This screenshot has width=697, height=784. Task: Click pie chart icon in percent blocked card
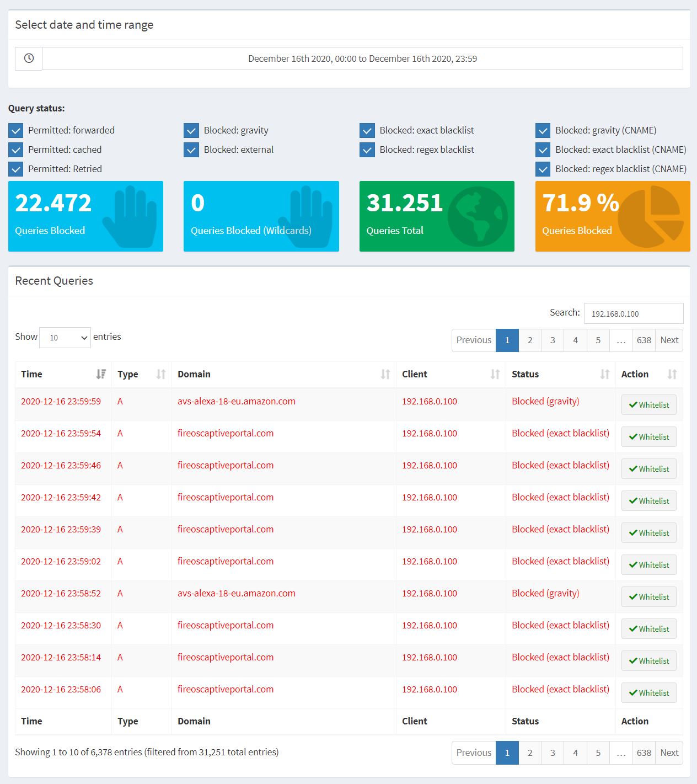pyautogui.click(x=651, y=216)
